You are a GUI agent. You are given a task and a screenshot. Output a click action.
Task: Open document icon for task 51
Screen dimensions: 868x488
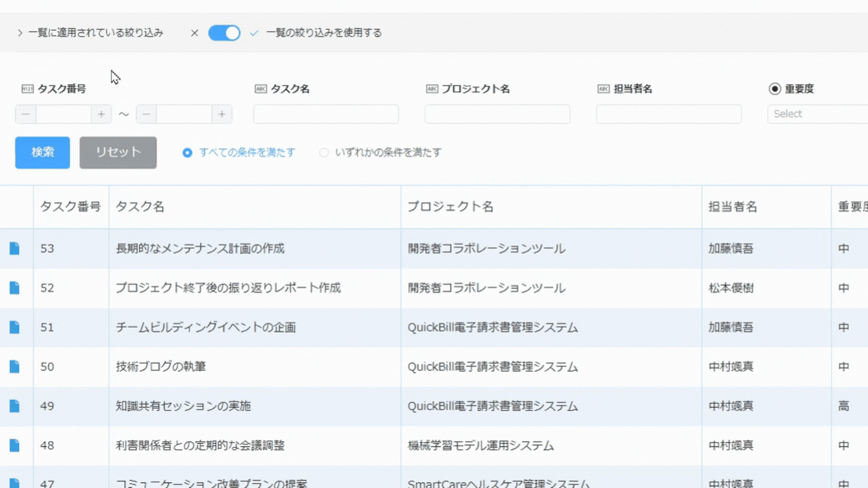(14, 327)
